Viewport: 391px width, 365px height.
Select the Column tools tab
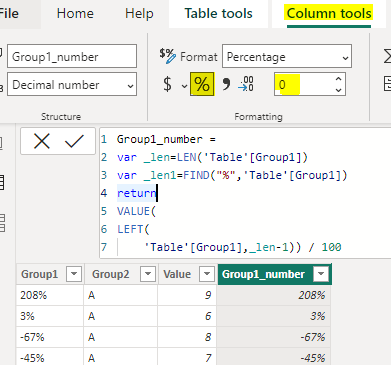point(329,14)
